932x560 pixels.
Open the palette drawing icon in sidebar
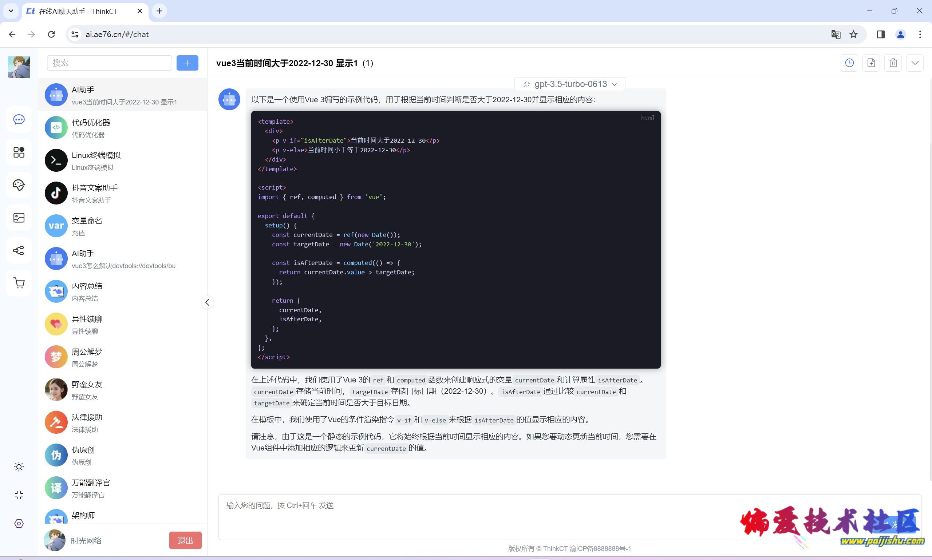click(19, 185)
